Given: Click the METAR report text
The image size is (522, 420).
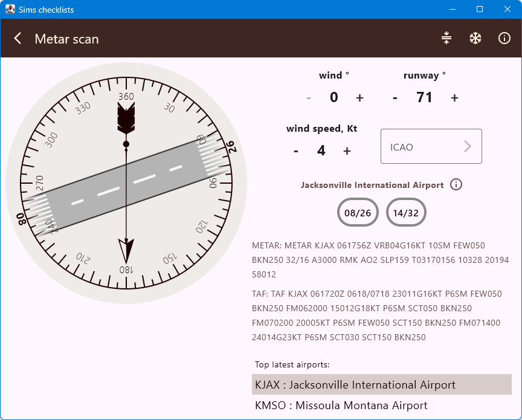Looking at the screenshot, I should (x=381, y=260).
